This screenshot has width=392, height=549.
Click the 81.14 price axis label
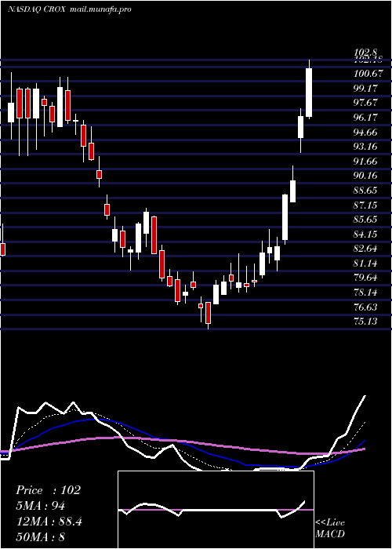pyautogui.click(x=366, y=264)
